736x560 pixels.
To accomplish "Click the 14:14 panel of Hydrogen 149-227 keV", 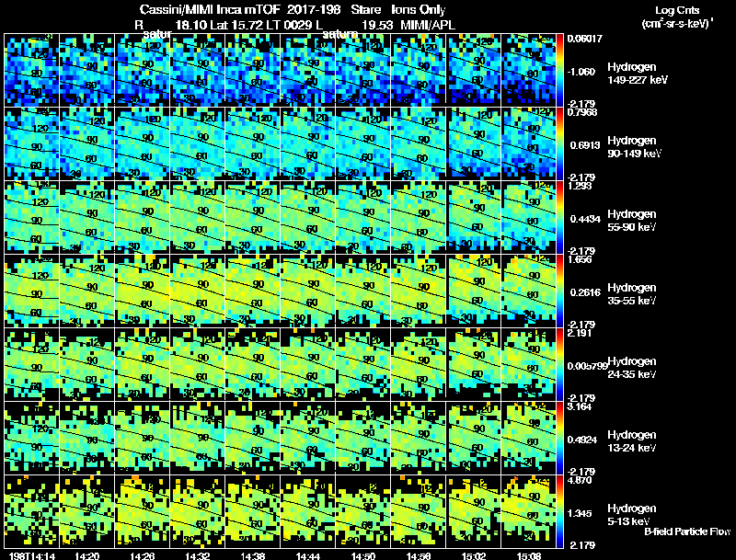I will coord(31,70).
